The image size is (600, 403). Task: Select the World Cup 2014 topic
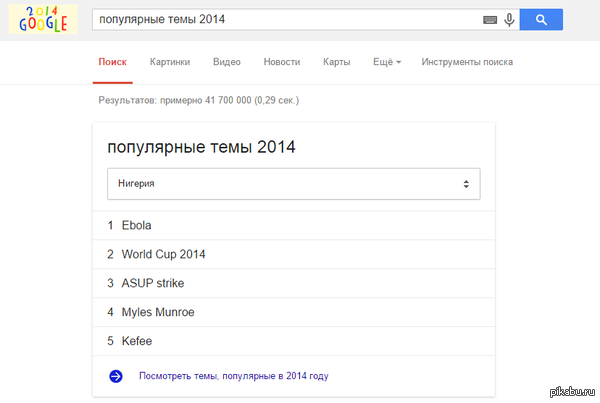(x=293, y=254)
